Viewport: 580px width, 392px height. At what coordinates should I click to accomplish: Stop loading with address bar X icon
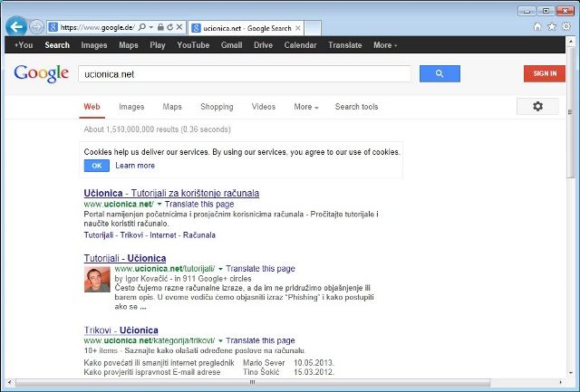point(179,27)
